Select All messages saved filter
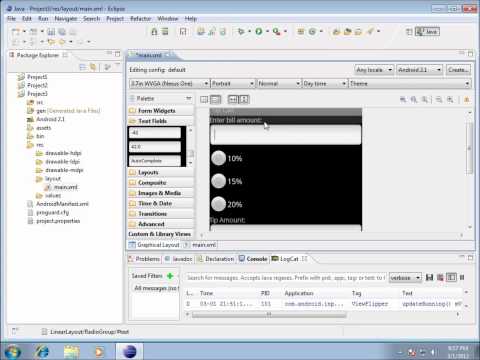 pos(156,288)
